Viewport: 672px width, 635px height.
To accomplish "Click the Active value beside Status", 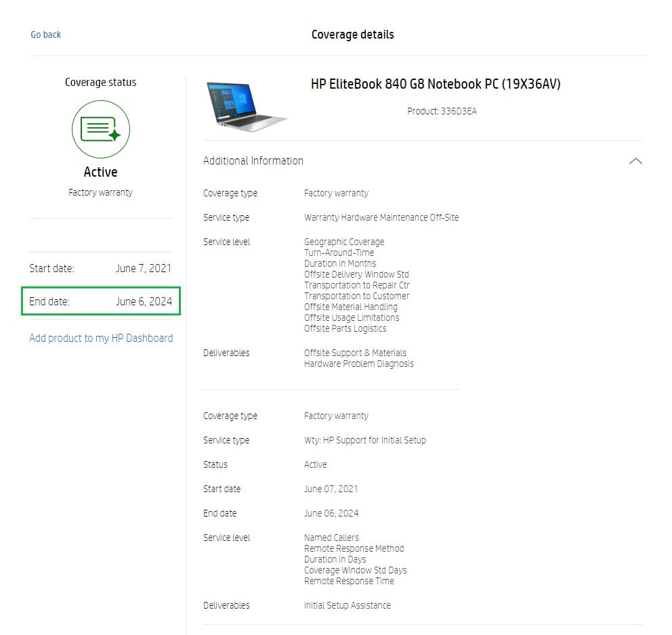I will [316, 464].
